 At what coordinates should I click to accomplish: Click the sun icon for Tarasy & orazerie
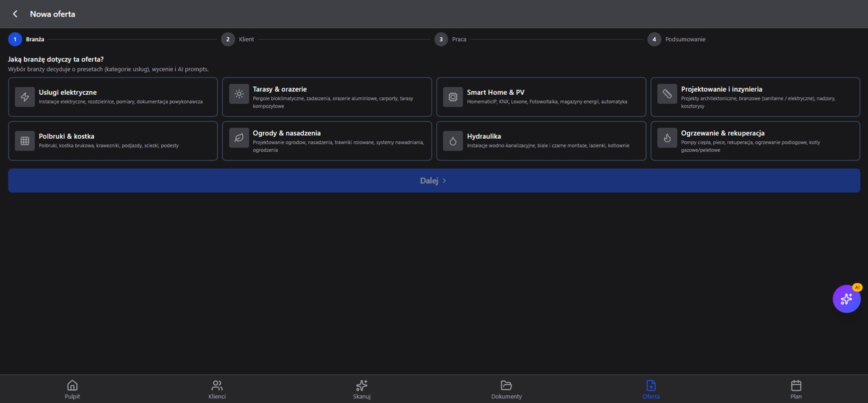[x=239, y=94]
